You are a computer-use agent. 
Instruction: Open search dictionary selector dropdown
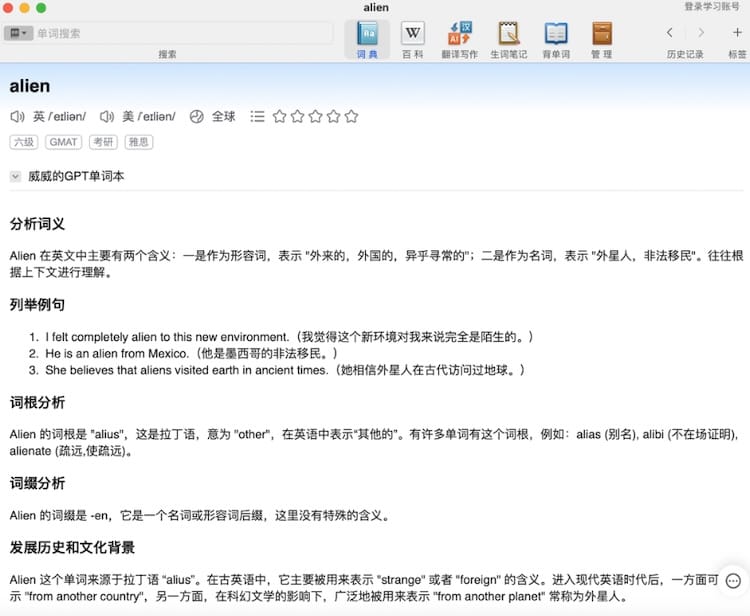[x=18, y=33]
